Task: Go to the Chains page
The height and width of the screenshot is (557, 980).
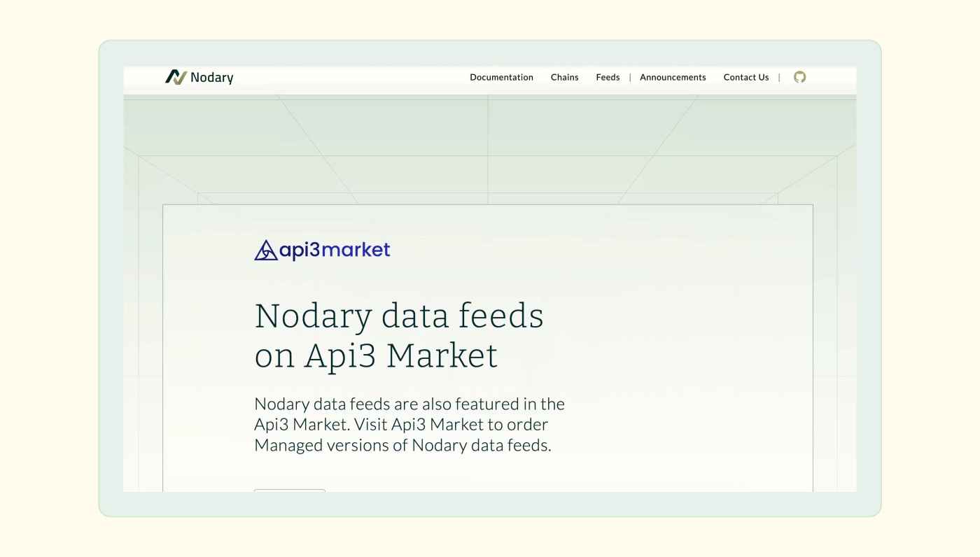Action: pos(564,77)
